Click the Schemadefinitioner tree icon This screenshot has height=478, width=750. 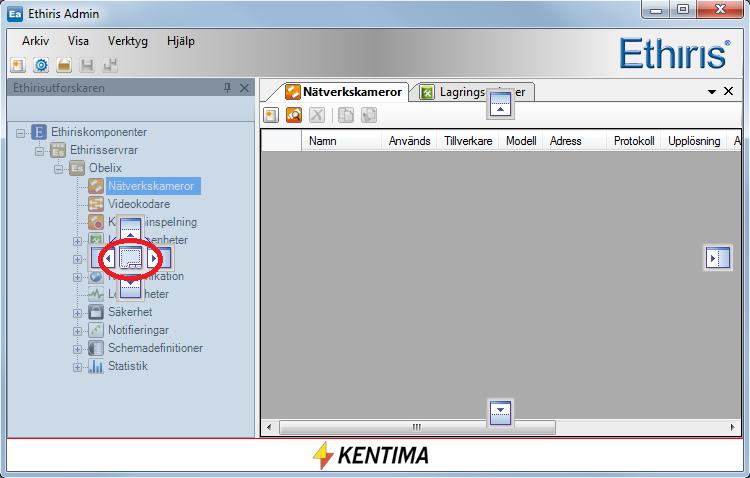[96, 348]
